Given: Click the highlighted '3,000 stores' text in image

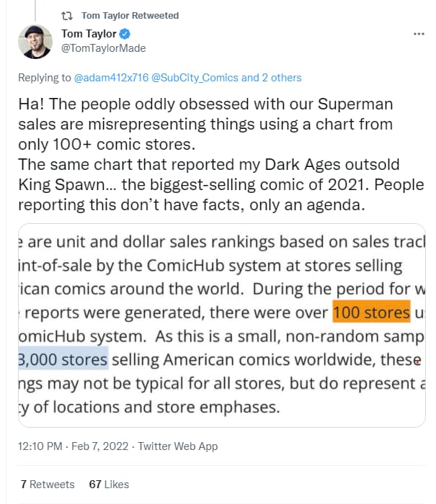Looking at the screenshot, I should (63, 359).
